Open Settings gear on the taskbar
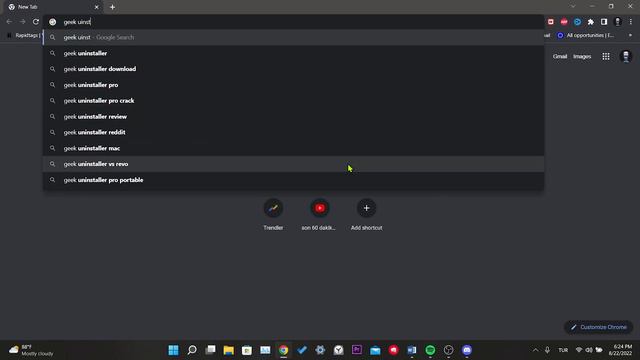This screenshot has height=360, width=640. [x=320, y=350]
